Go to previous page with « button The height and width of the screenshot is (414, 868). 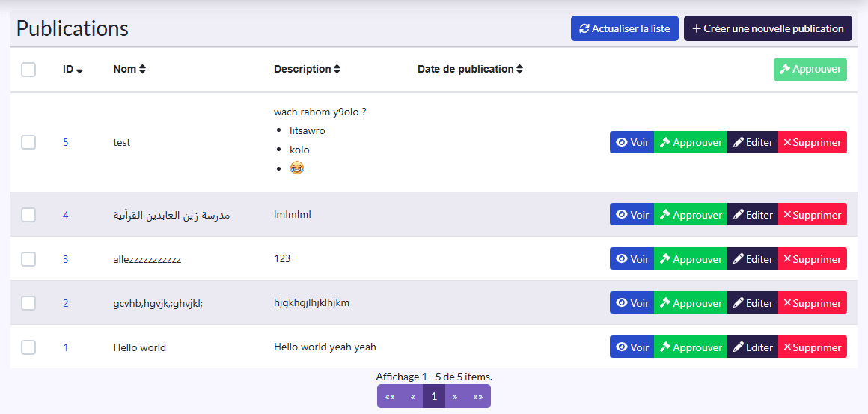pos(412,396)
